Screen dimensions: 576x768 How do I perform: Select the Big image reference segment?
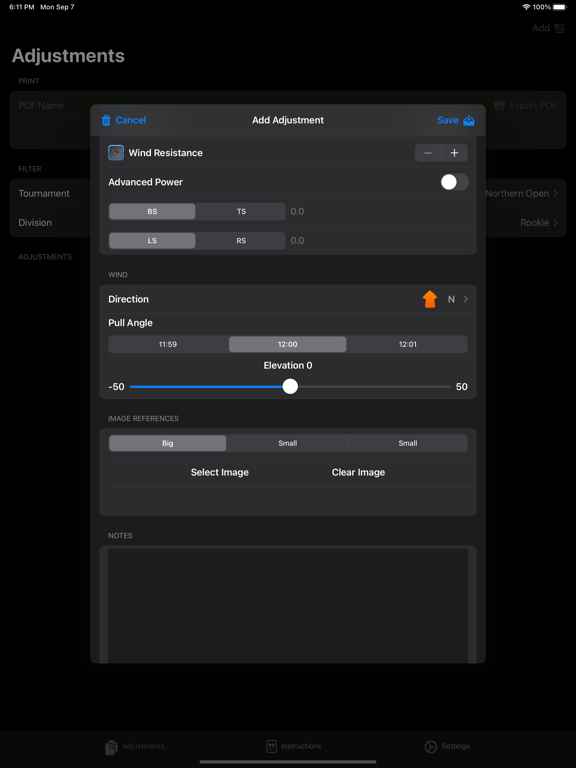pyautogui.click(x=168, y=443)
